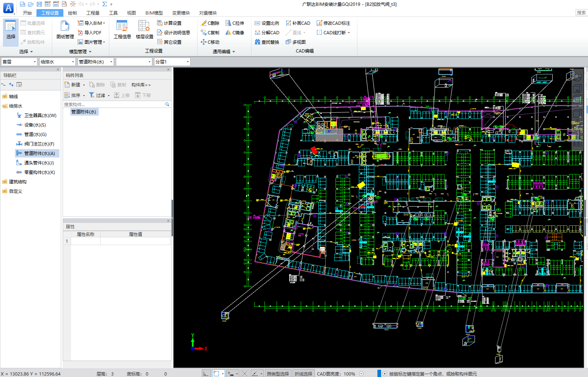Click the IFC export icon
This screenshot has height=377, width=588.
[64, 4]
